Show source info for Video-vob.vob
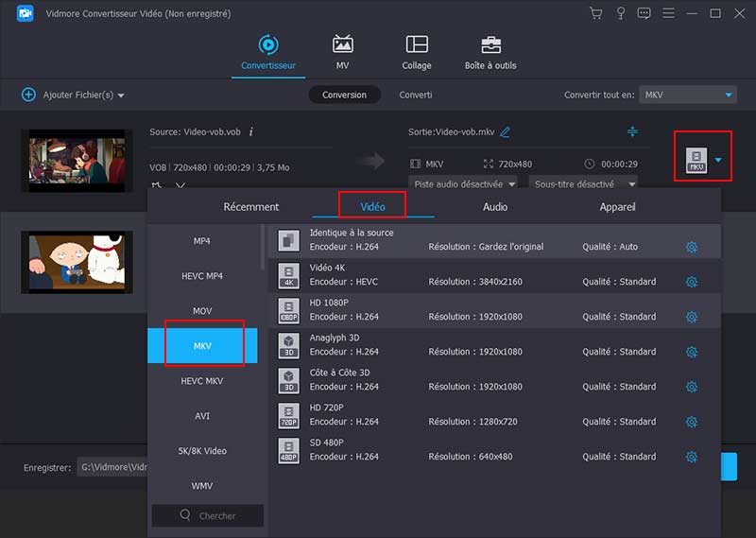 [x=251, y=131]
